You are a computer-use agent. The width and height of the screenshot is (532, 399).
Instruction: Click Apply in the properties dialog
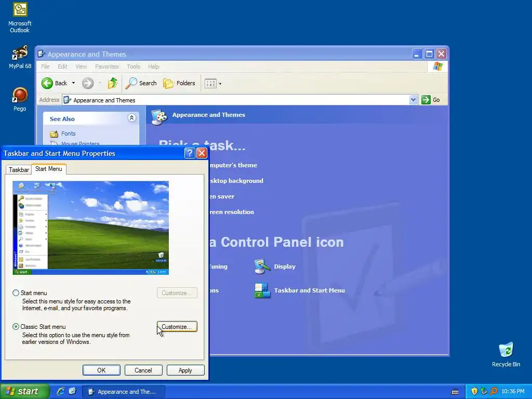[185, 370]
